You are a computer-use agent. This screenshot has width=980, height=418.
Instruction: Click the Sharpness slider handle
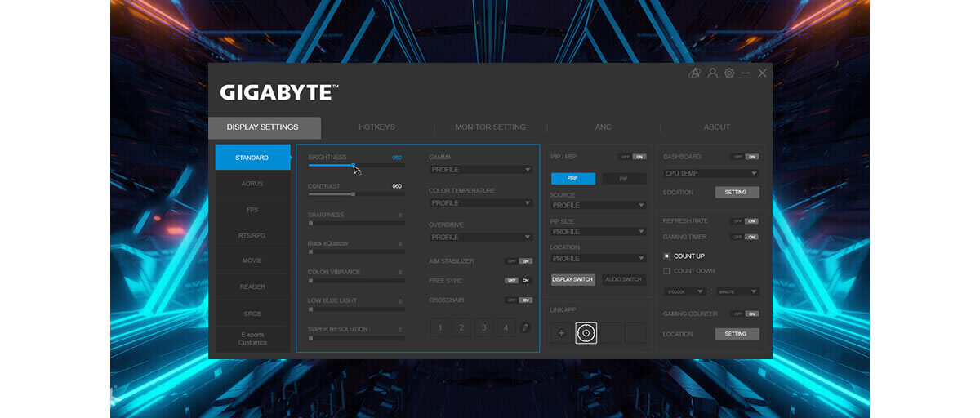click(310, 223)
